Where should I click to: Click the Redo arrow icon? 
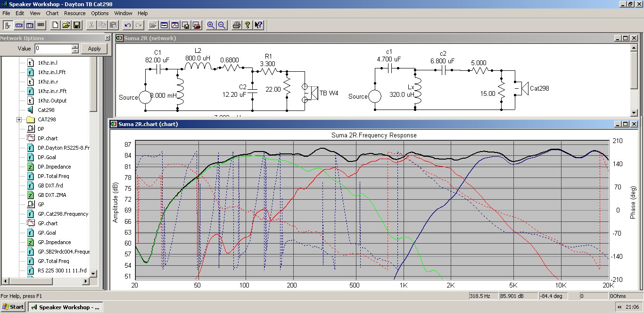coord(138,25)
